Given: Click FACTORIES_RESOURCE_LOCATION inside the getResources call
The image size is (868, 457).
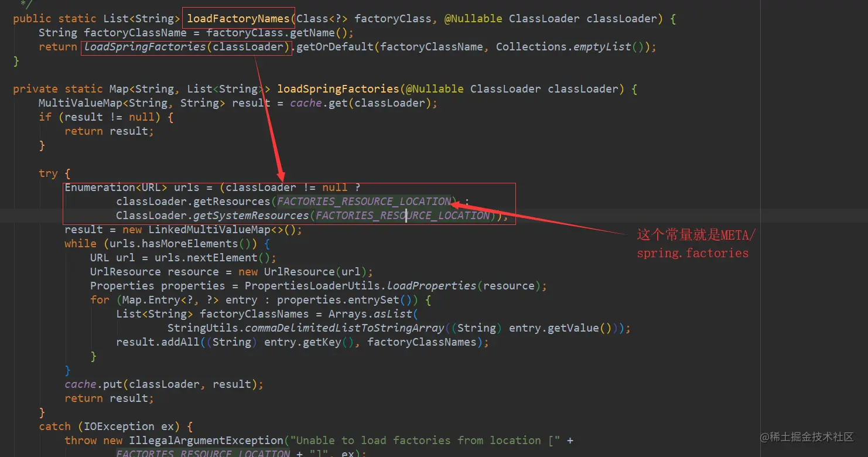Looking at the screenshot, I should pyautogui.click(x=364, y=201).
